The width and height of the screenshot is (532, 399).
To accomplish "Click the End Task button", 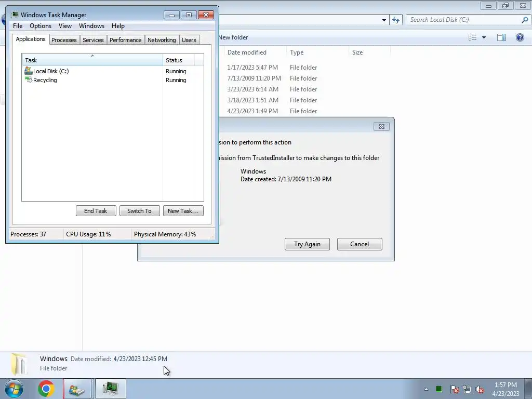I will pyautogui.click(x=96, y=211).
